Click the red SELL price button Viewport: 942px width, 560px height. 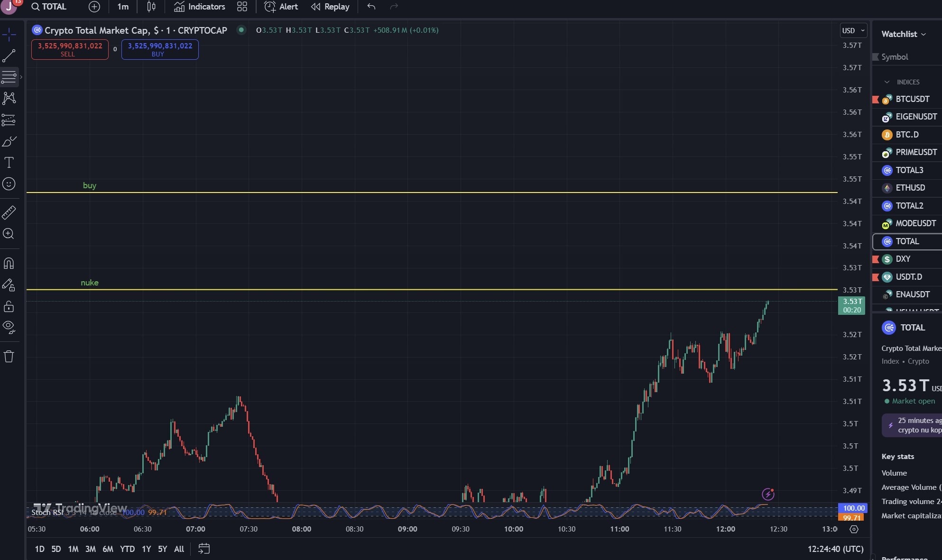click(70, 49)
